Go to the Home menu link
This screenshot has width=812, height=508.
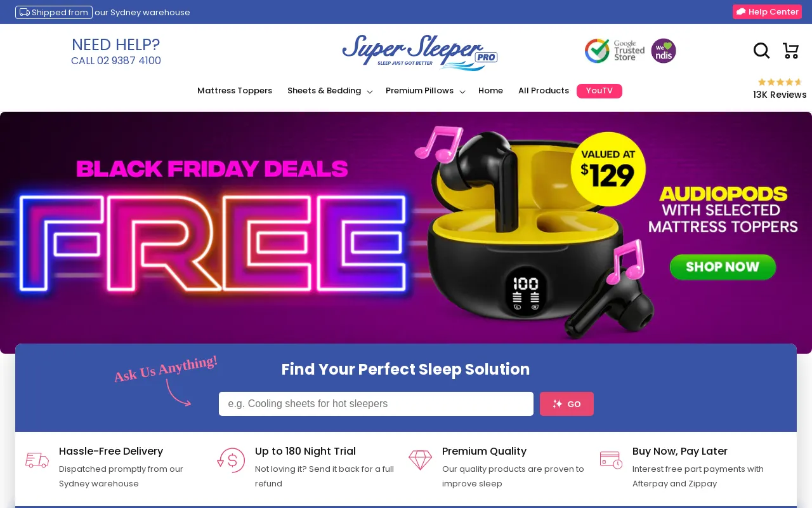pos(490,91)
